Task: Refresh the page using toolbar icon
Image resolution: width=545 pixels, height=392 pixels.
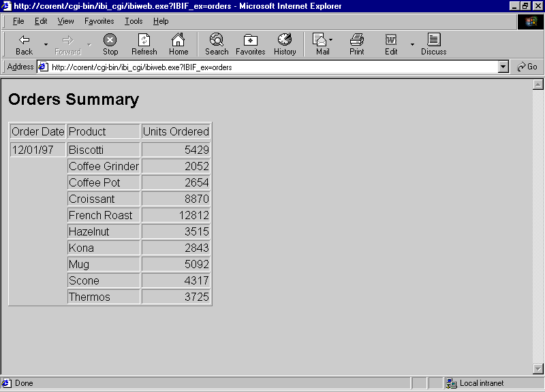Action: (144, 40)
